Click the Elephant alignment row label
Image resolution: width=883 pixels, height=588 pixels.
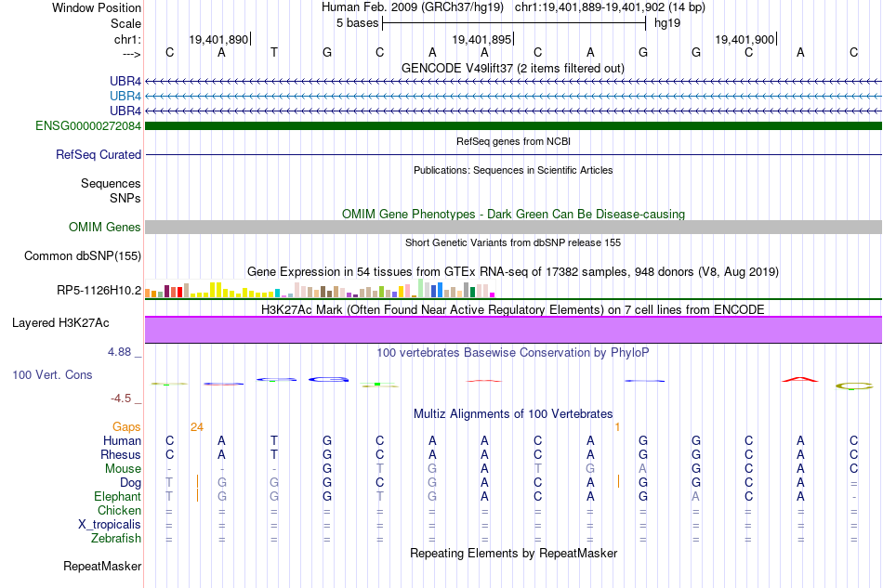pyautogui.click(x=118, y=496)
